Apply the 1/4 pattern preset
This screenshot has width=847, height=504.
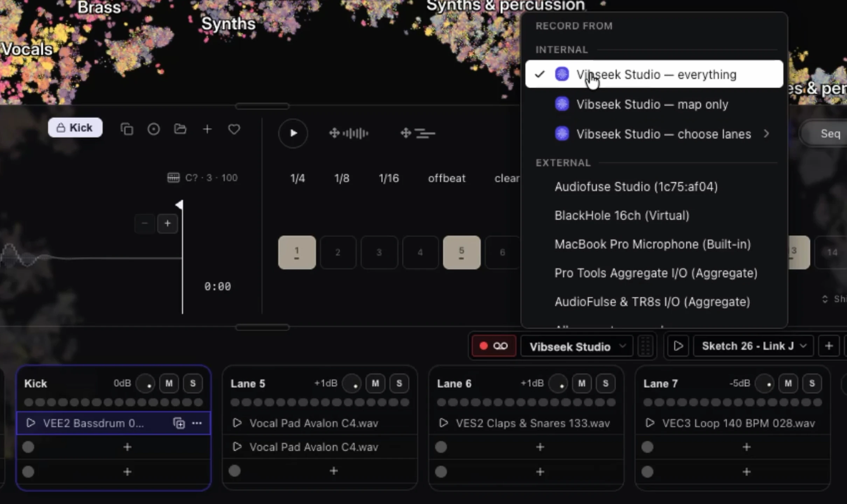(x=297, y=178)
